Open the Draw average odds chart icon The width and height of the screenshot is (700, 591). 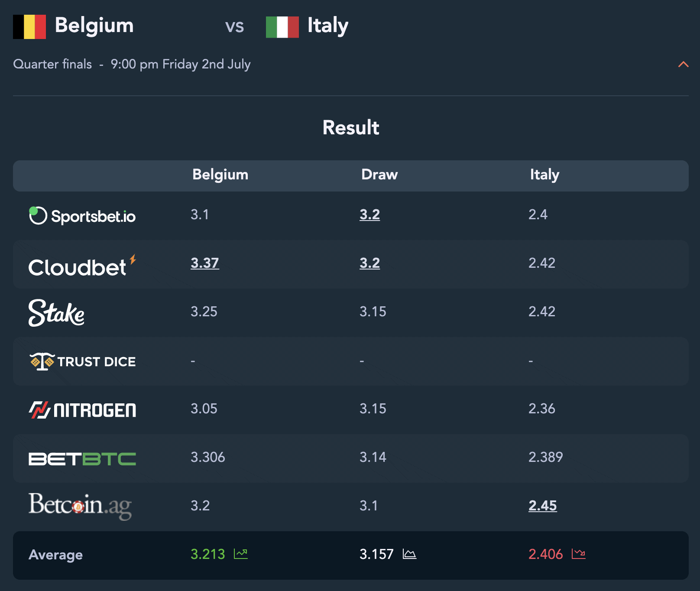tap(409, 554)
